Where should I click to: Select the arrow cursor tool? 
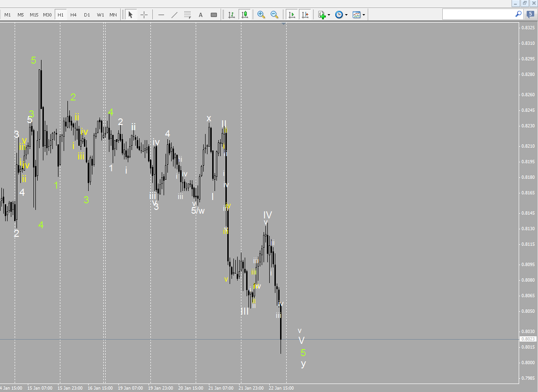[130, 15]
